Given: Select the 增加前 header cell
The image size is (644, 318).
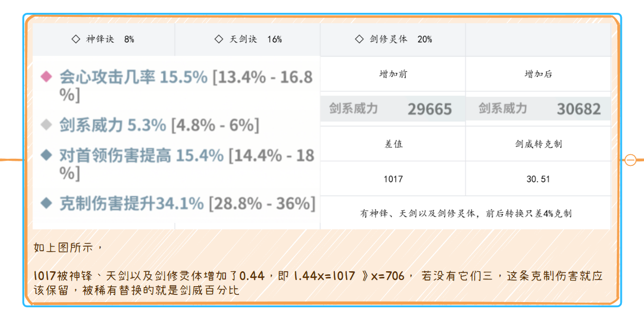Looking at the screenshot, I should coord(393,74).
